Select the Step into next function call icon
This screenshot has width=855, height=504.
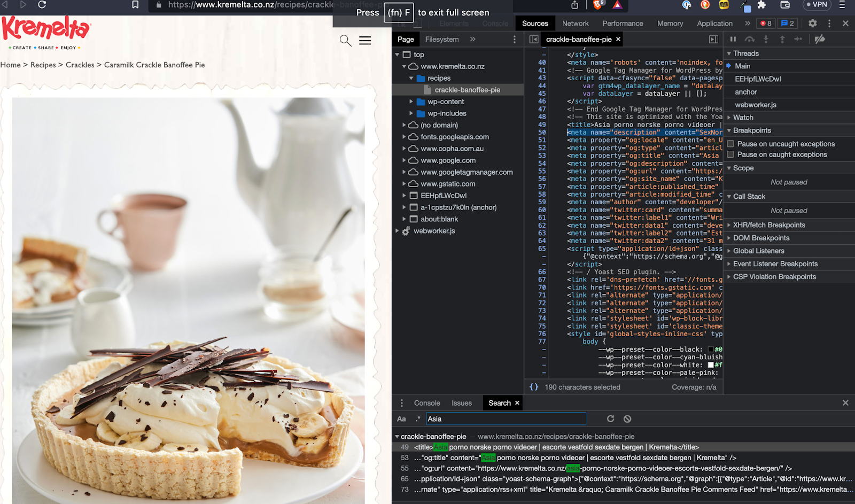click(766, 39)
